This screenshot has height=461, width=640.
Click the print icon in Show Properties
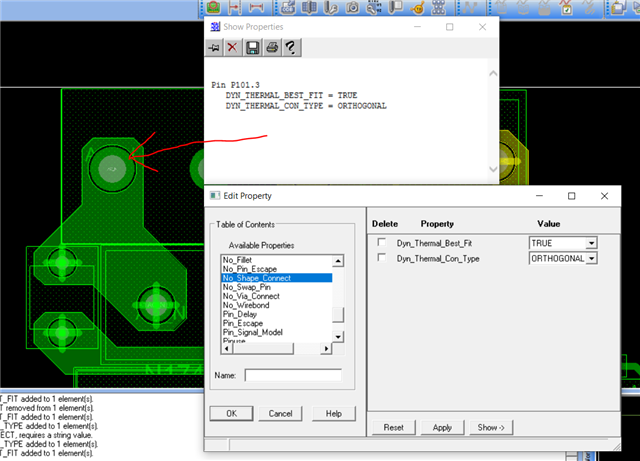click(271, 48)
